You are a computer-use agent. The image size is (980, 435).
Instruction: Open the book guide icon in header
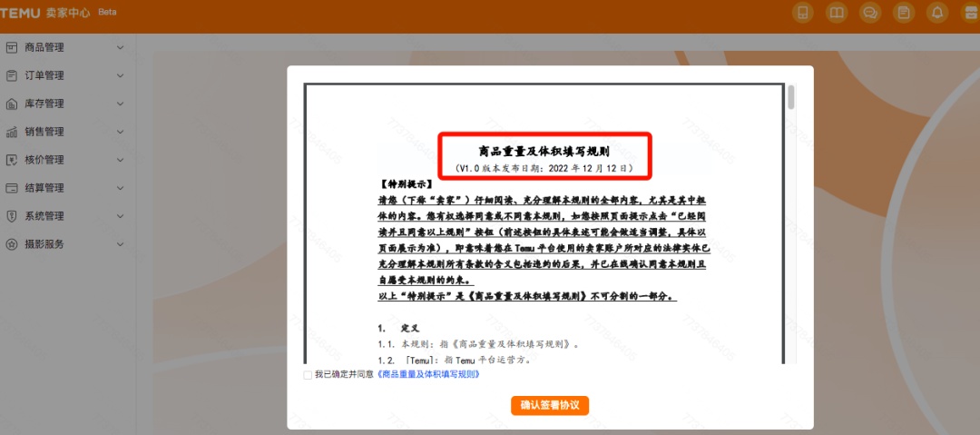tap(837, 13)
